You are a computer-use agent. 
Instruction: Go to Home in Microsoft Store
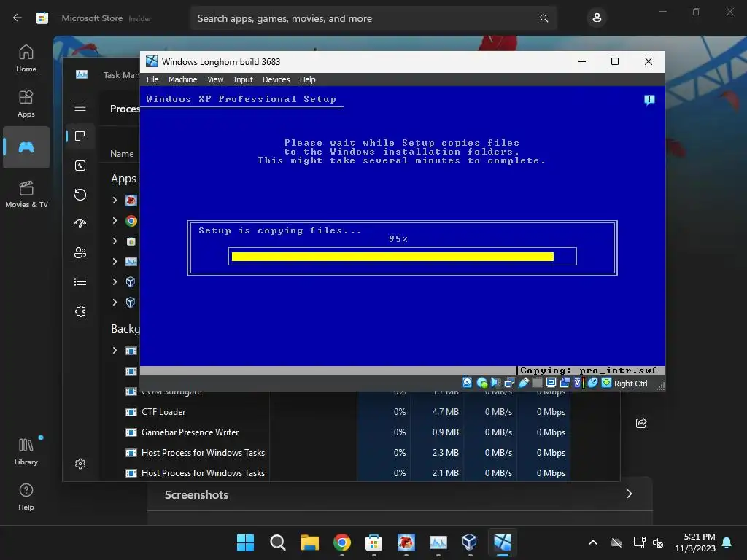[26, 58]
